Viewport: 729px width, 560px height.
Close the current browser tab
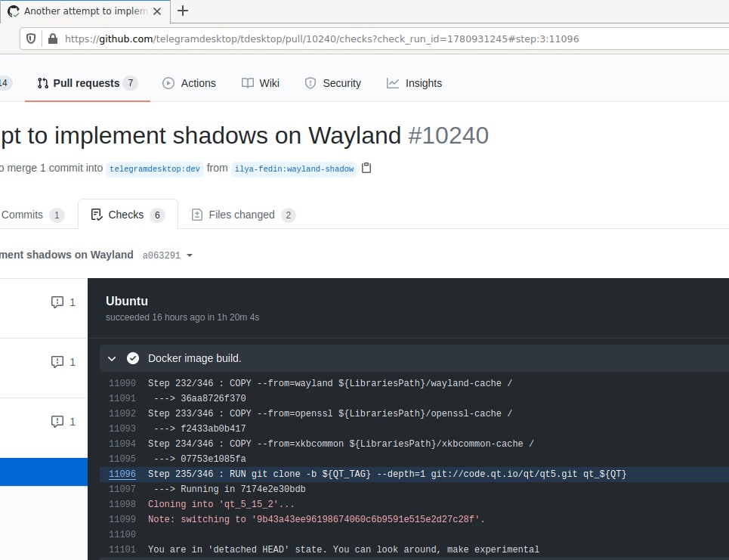click(157, 11)
